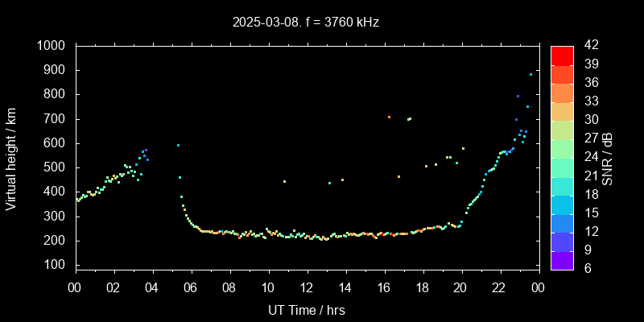This screenshot has height=322, width=644.
Task: Click the 1000 tick label on height axis
Action: pyautogui.click(x=53, y=46)
